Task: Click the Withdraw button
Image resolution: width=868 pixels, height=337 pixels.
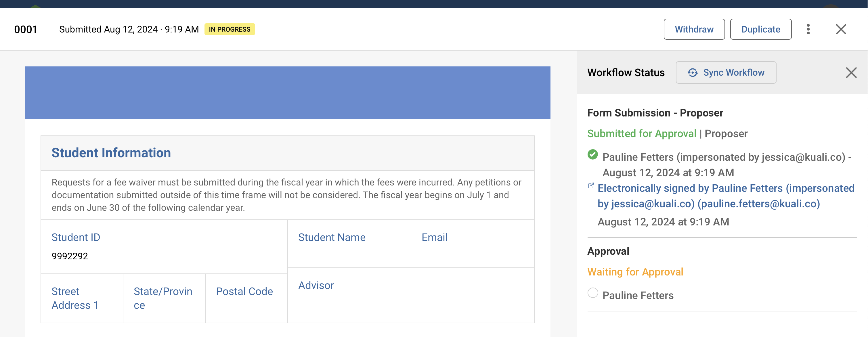Action: pyautogui.click(x=694, y=29)
